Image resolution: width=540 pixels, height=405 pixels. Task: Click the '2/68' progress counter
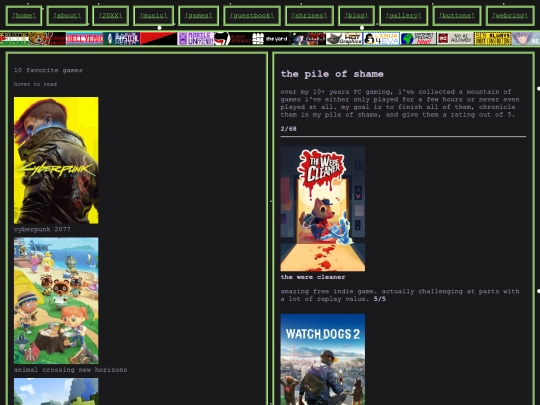288,129
